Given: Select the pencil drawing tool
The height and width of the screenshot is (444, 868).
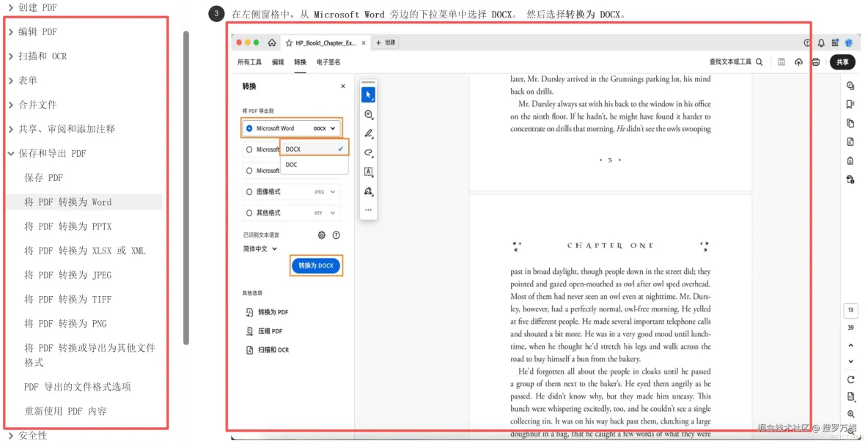Looking at the screenshot, I should pos(368,135).
